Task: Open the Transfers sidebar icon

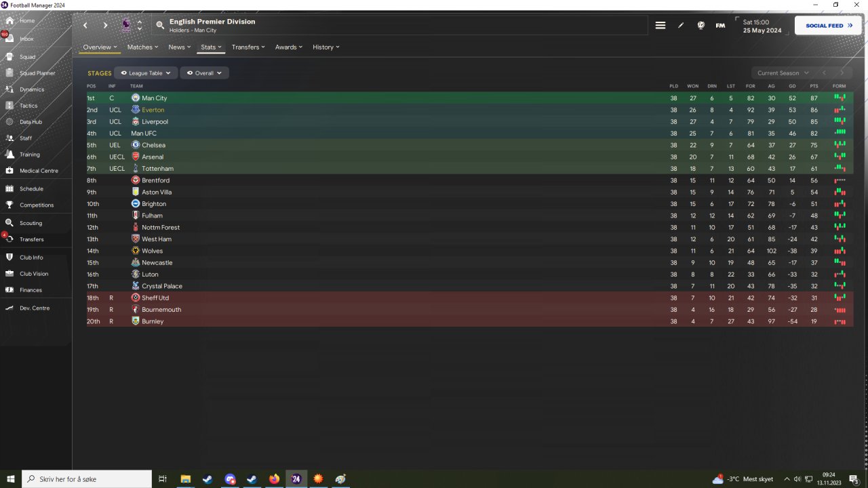Action: pyautogui.click(x=9, y=239)
